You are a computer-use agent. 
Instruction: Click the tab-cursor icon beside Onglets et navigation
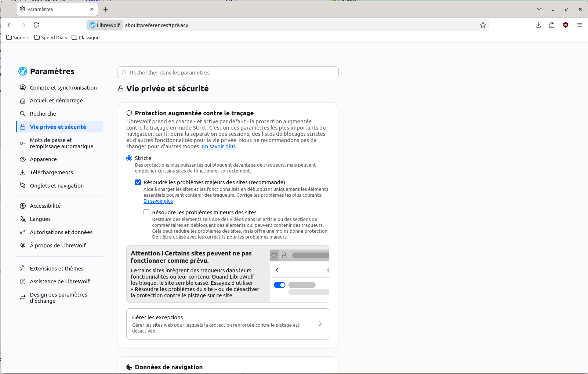click(x=23, y=186)
